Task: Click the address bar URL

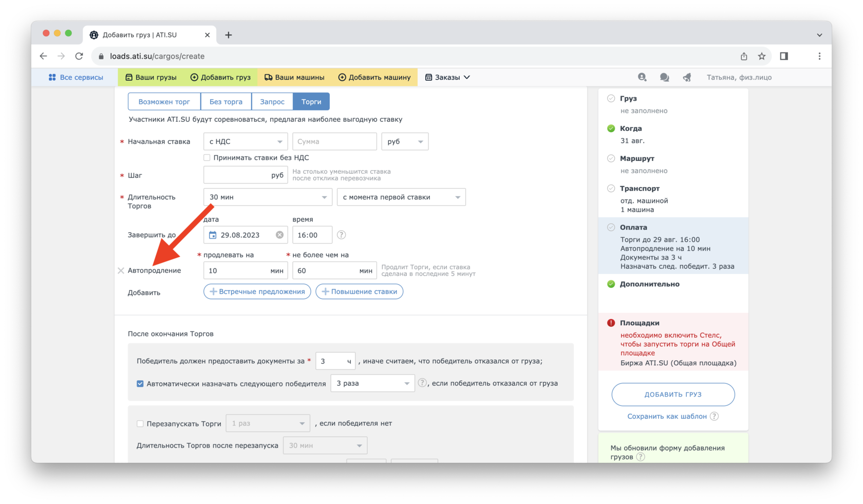Action: pos(157,56)
